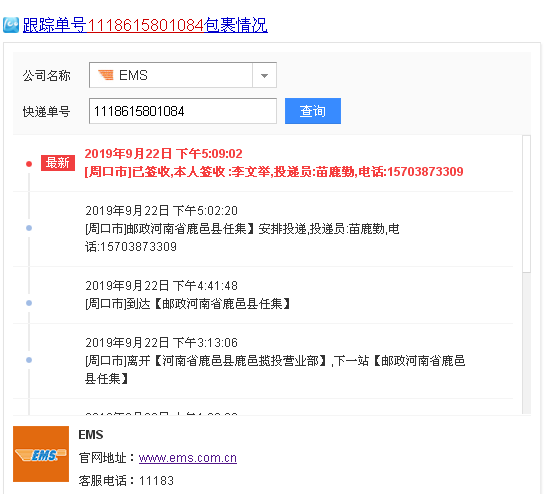Click the tracking list vertical scrollbar thumb

click(x=526, y=204)
